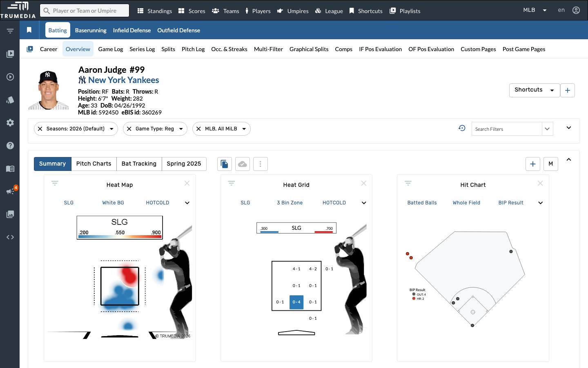Open the Shortcuts dropdown button
The width and height of the screenshot is (588, 368).
tap(534, 90)
